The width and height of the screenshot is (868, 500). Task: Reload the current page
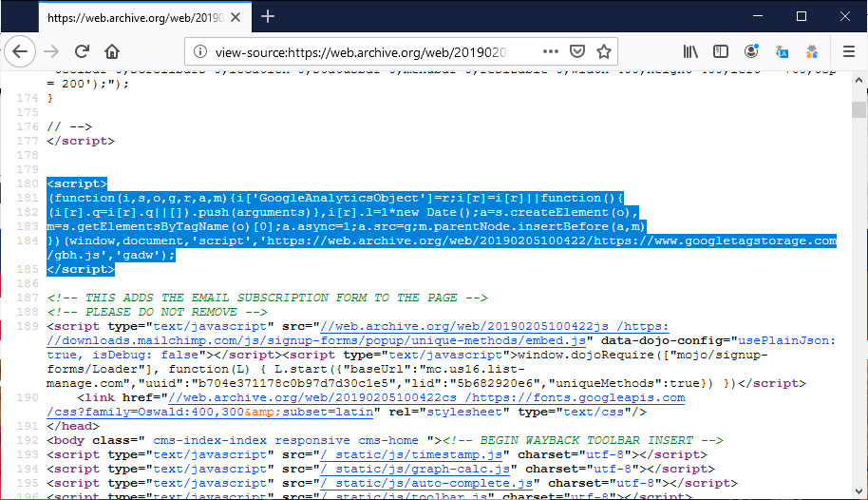[x=82, y=51]
